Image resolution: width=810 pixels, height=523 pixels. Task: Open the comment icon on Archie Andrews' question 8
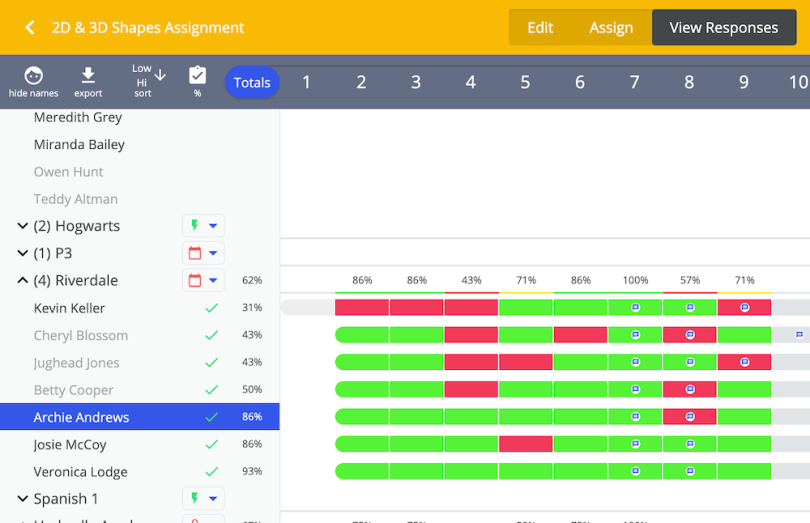click(x=690, y=417)
